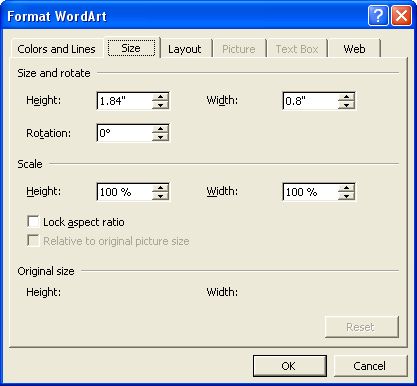Screen dimensions: 417x386
Task: Switch to Colors and Lines tab
Action: point(56,49)
